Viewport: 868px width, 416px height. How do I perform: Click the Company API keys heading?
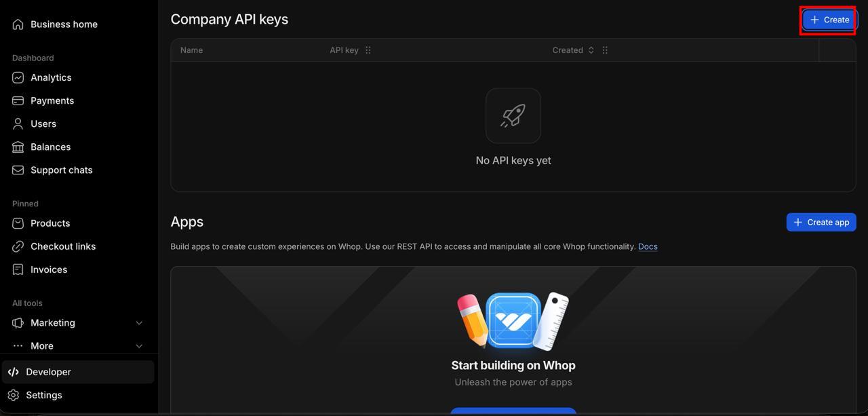pos(229,20)
